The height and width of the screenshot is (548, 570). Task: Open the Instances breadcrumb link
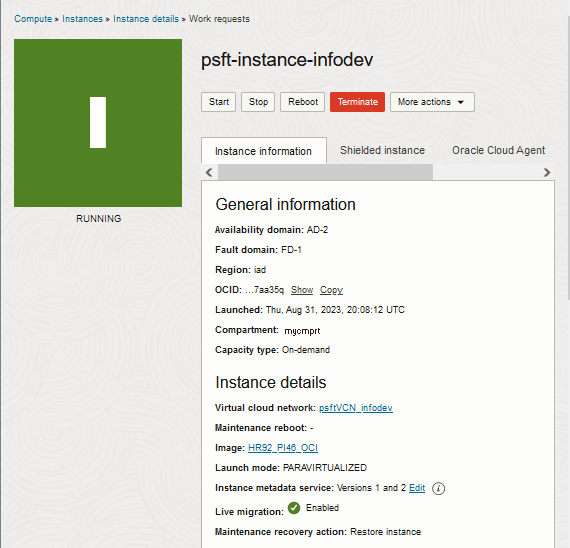[83, 19]
